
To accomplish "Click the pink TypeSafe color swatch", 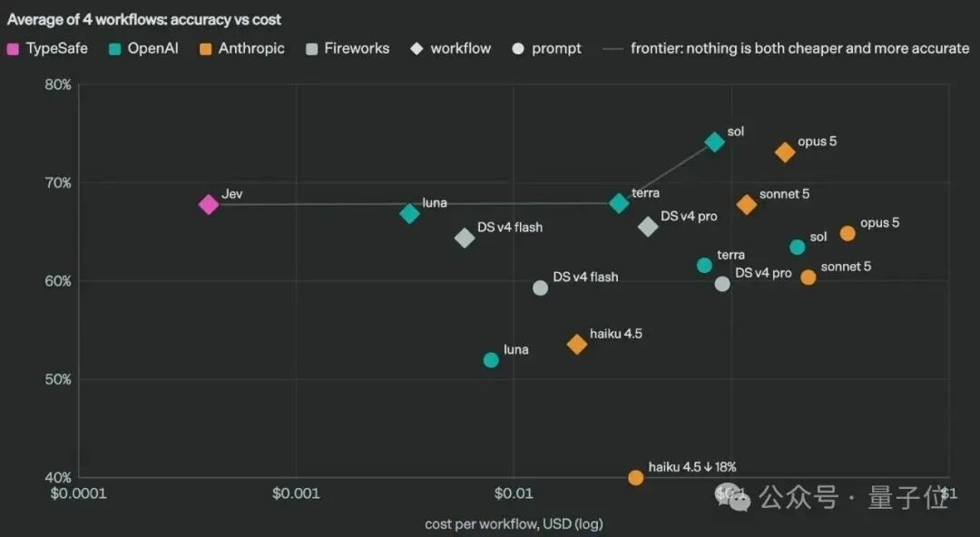I will pos(13,49).
